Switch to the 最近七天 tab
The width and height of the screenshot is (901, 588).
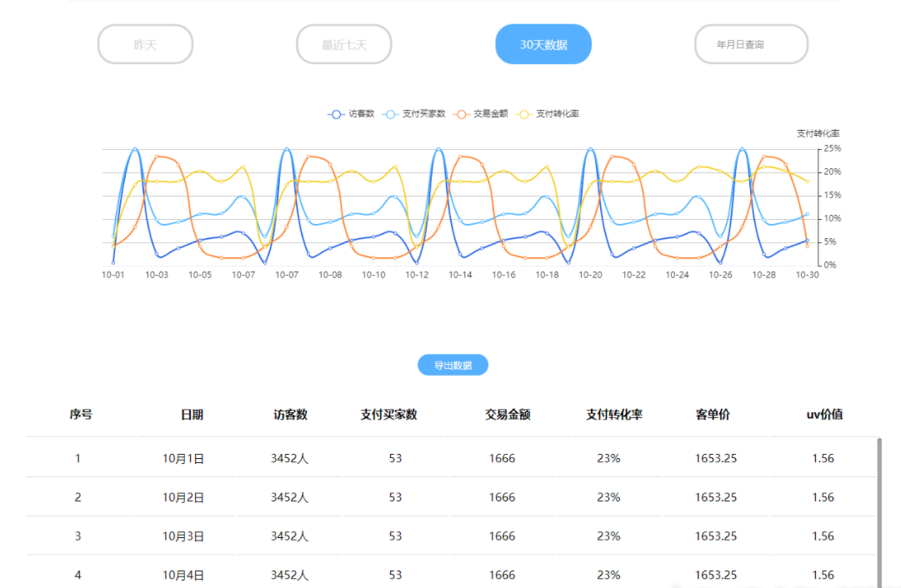coord(344,43)
